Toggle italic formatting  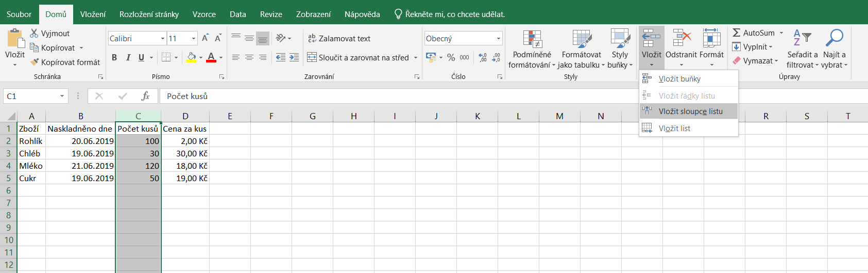coord(128,57)
